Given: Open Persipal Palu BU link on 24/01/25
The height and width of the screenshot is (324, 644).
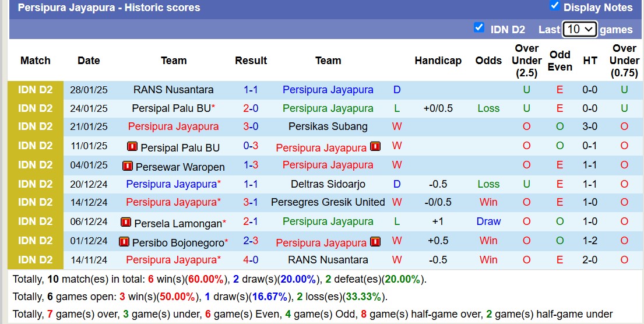Looking at the screenshot, I should pos(171,108).
